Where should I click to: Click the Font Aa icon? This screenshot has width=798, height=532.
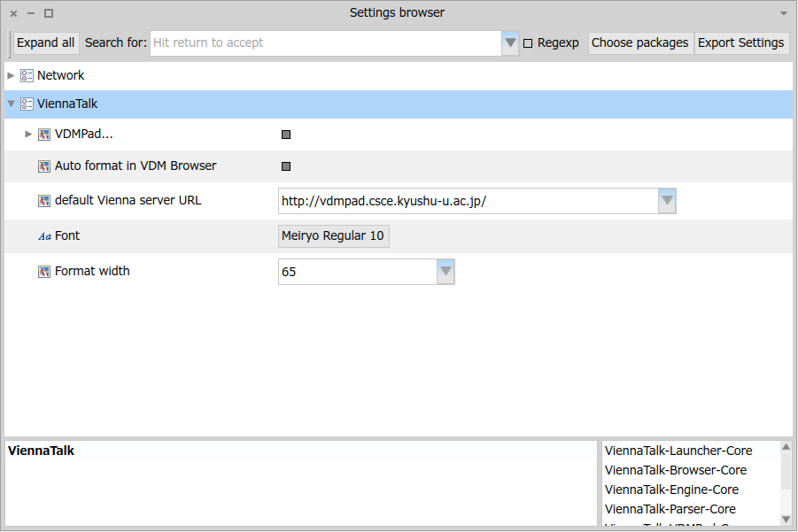(x=45, y=236)
